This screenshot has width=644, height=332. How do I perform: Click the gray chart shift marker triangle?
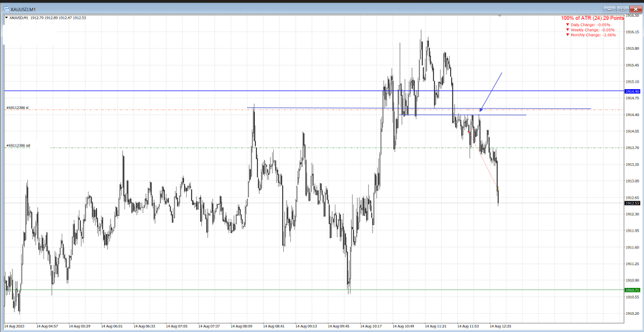point(500,16)
